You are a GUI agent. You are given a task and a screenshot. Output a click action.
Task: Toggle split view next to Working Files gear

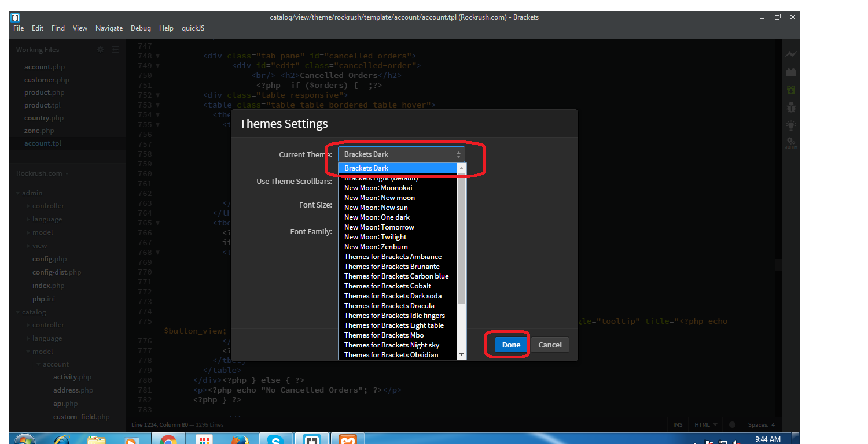(x=115, y=49)
